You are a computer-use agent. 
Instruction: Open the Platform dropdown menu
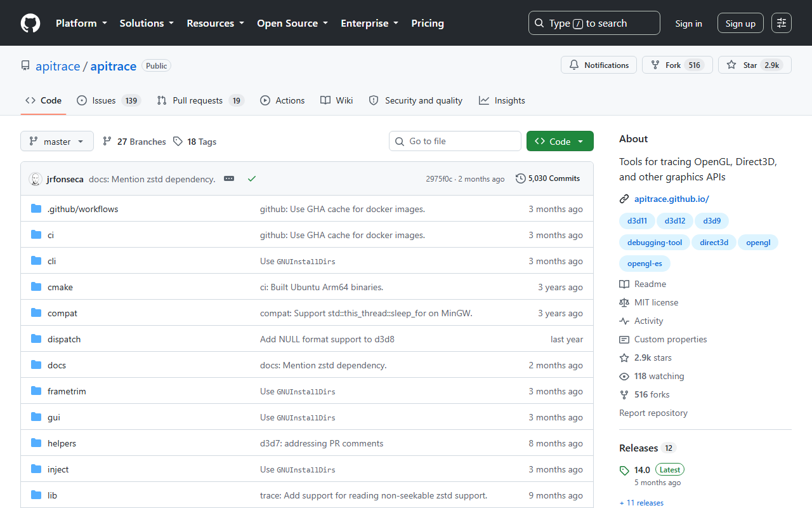click(81, 23)
